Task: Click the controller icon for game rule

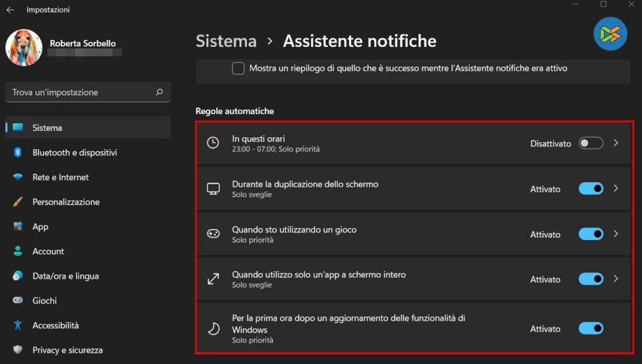Action: 213,234
